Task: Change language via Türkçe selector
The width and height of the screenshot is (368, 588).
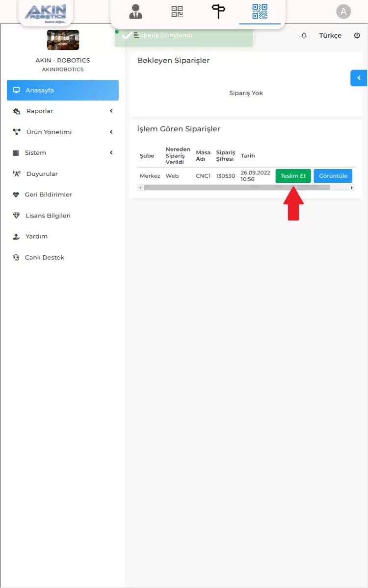Action: click(x=330, y=36)
